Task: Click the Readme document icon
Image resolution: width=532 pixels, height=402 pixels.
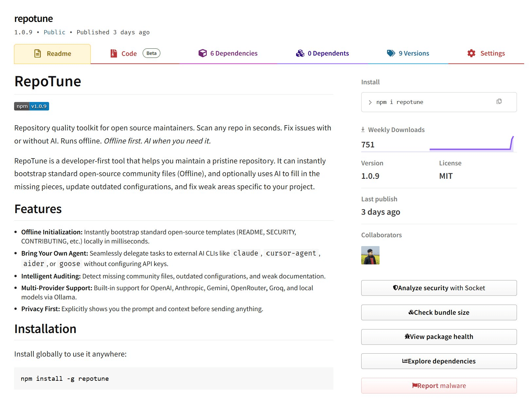Action: 38,53
